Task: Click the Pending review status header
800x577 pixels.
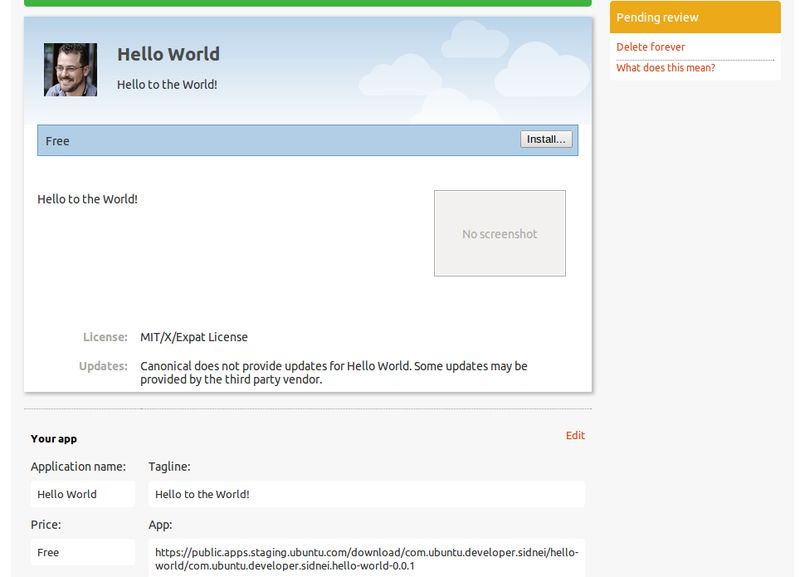Action: point(695,17)
